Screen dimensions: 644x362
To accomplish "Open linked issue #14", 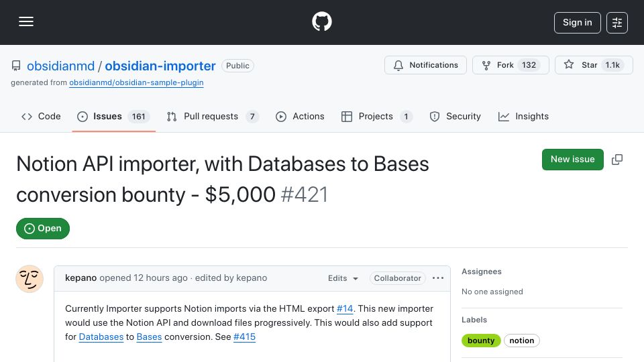I will coord(345,308).
